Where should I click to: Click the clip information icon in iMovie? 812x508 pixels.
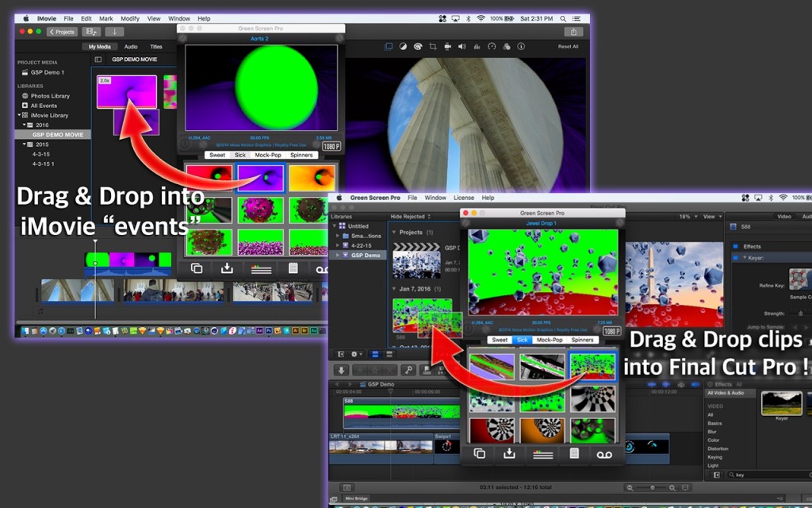(x=522, y=47)
